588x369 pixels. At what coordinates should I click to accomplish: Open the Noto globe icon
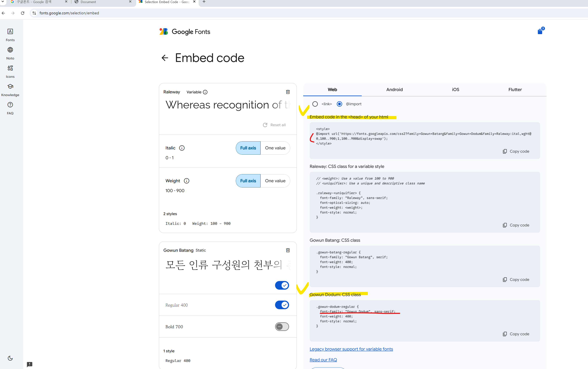pyautogui.click(x=10, y=50)
